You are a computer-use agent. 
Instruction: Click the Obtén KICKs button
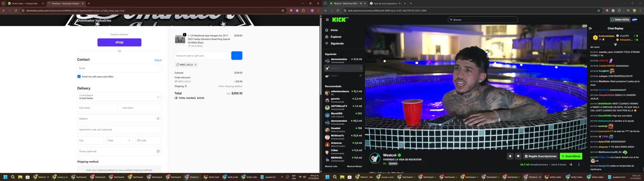[620, 20]
